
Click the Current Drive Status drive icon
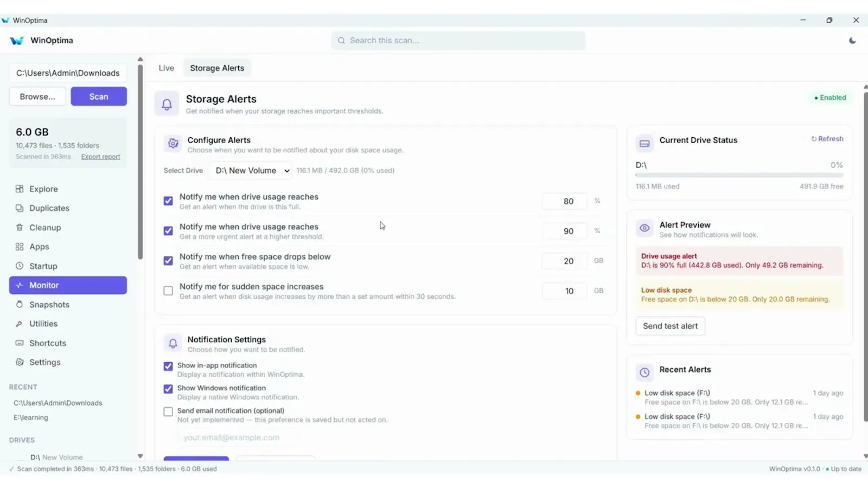coord(644,144)
